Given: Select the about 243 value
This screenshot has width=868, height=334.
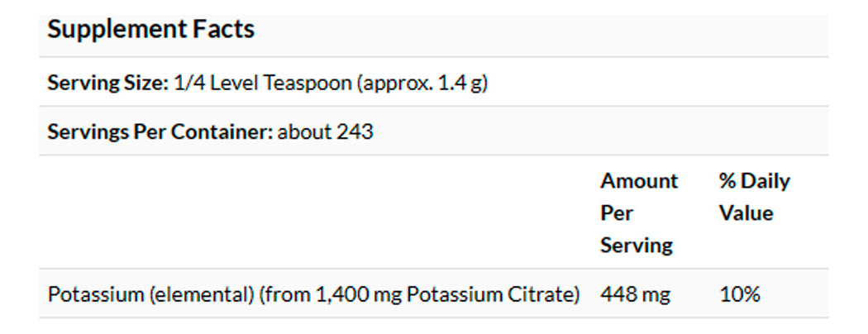Looking at the screenshot, I should tap(325, 131).
